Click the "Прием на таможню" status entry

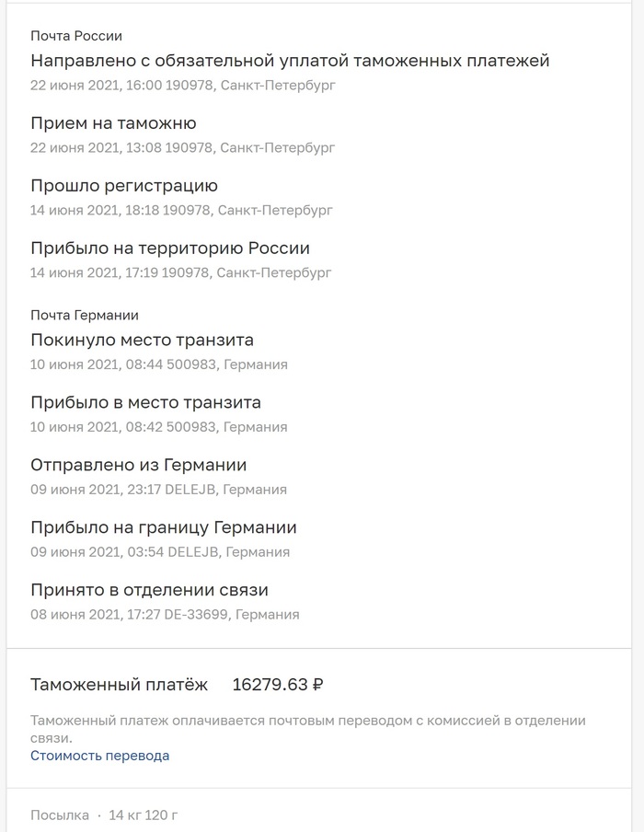113,123
